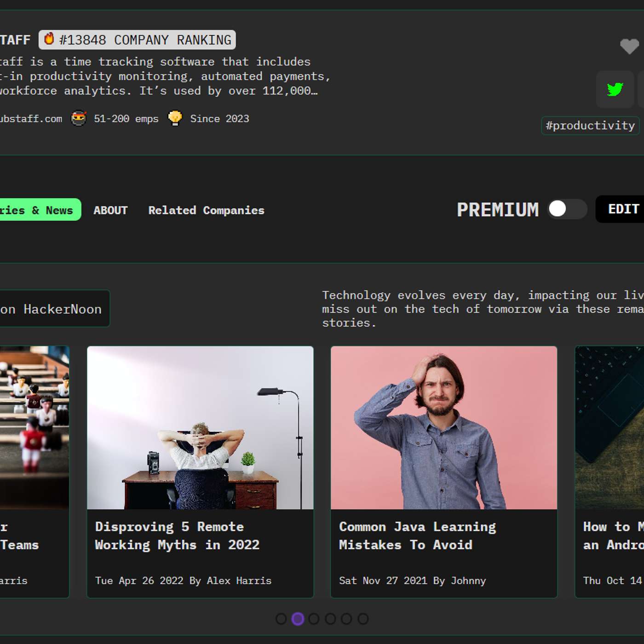Open Common Java Learning Mistakes article title
This screenshot has height=644, width=644.
click(417, 536)
